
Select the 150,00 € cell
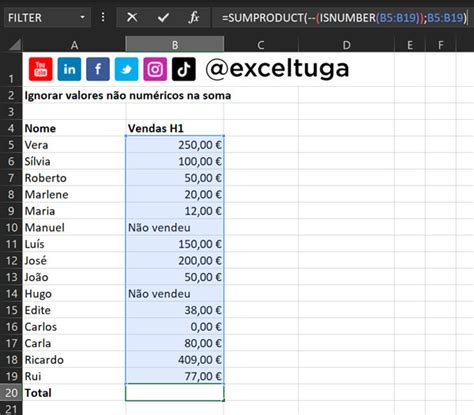(x=175, y=244)
